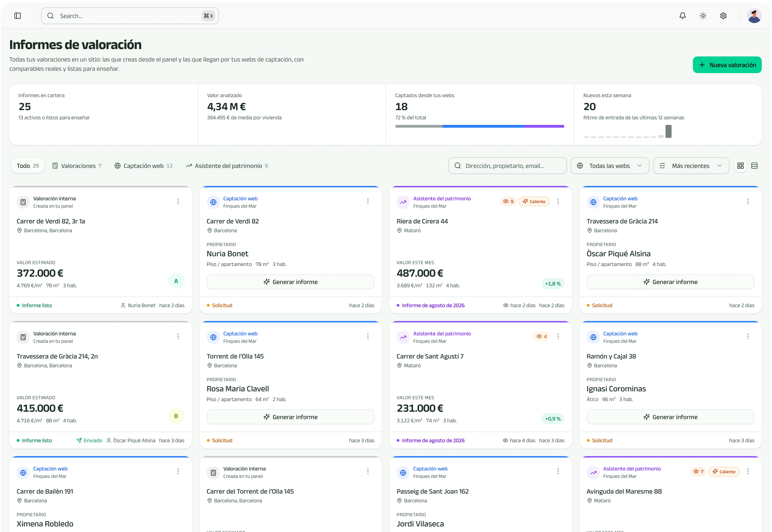
Task: Click the globe icon on Rosa Maria Clavell card
Action: pos(213,337)
